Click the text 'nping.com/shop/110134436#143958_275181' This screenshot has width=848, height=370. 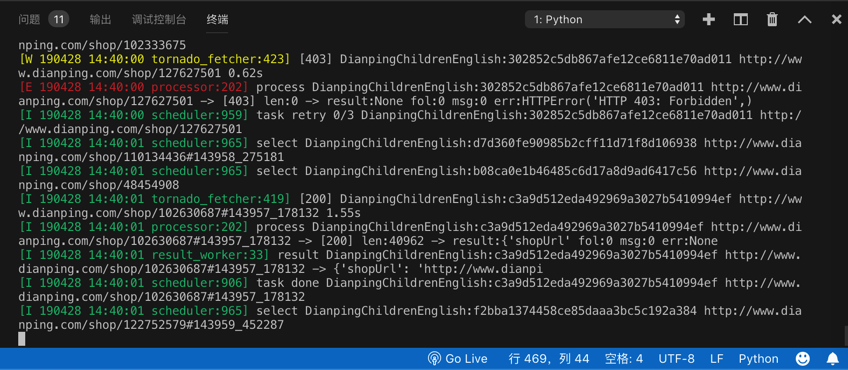tap(151, 156)
